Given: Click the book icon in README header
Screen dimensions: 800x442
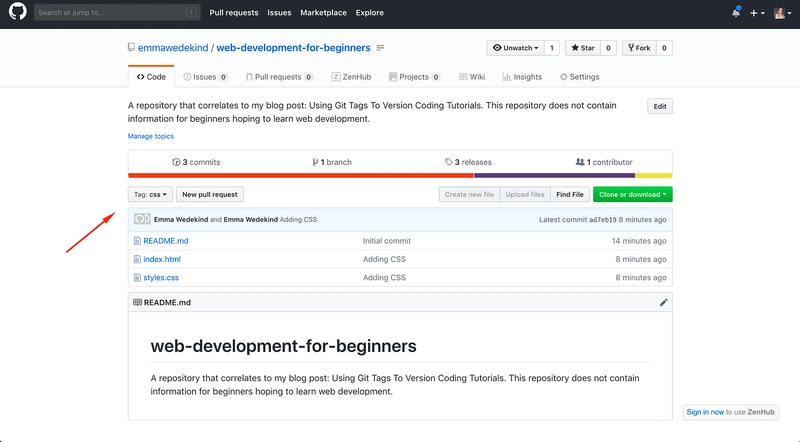Looking at the screenshot, I should (x=137, y=303).
